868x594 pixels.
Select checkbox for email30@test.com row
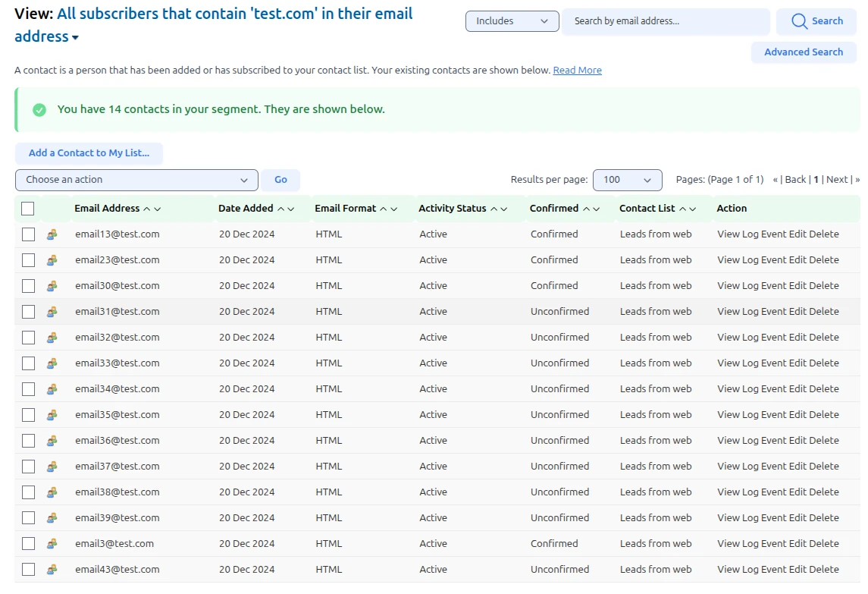(28, 286)
